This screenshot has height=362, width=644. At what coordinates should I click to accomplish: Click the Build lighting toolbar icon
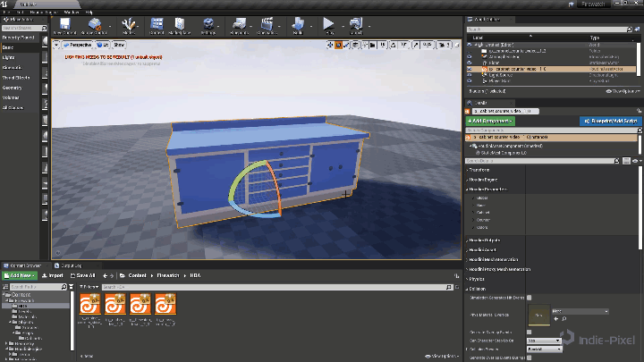(298, 26)
